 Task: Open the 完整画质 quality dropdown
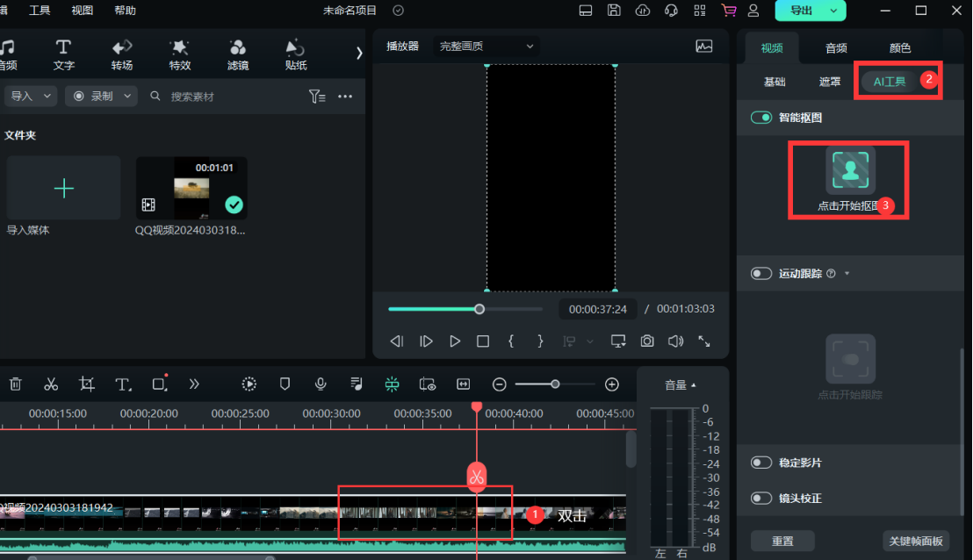coord(487,46)
